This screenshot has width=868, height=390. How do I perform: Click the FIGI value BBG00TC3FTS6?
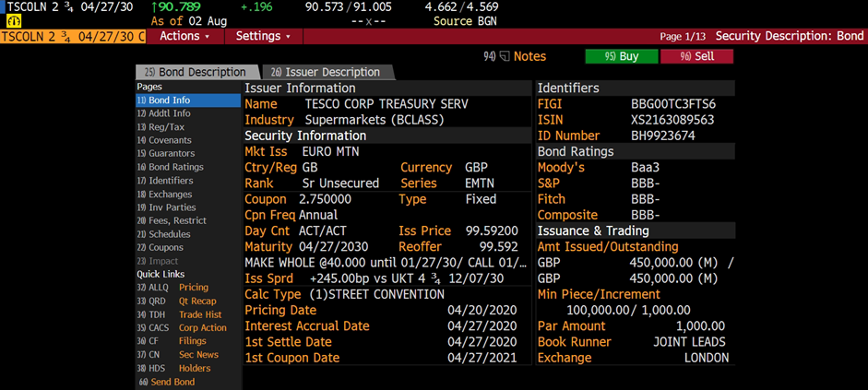pos(672,104)
